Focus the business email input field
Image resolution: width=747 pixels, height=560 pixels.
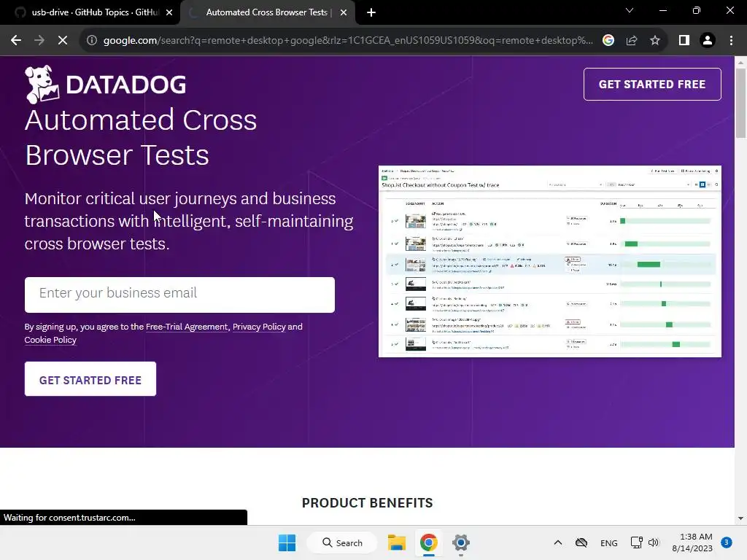click(x=179, y=295)
